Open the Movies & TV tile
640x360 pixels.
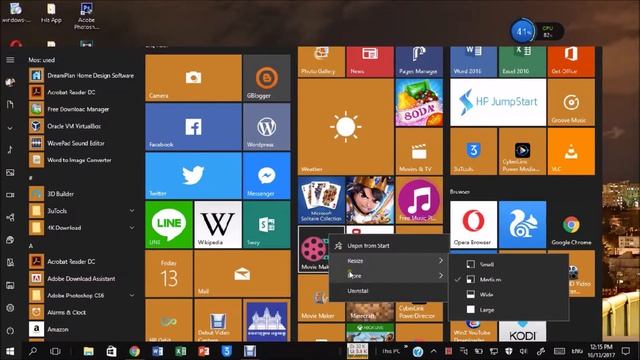click(x=419, y=151)
